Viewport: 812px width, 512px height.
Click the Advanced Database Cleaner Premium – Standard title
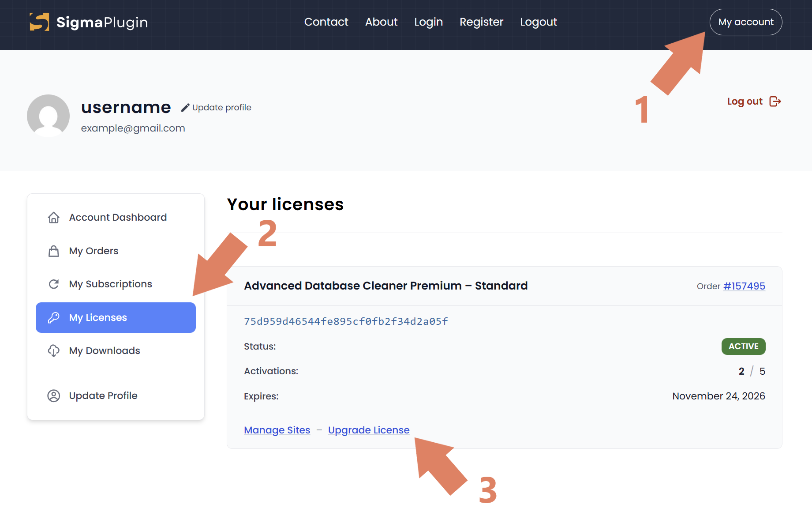[386, 286]
